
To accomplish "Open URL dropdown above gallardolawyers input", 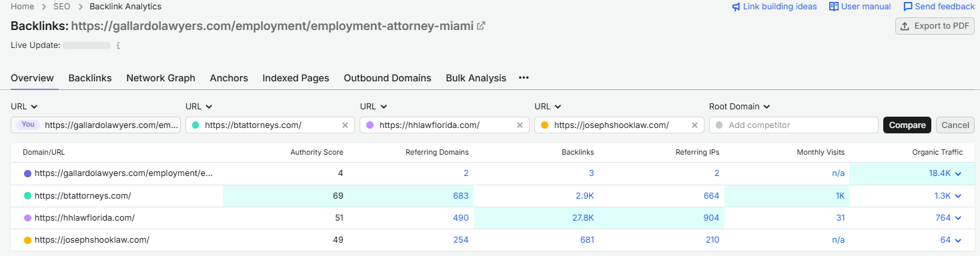I will tap(24, 107).
